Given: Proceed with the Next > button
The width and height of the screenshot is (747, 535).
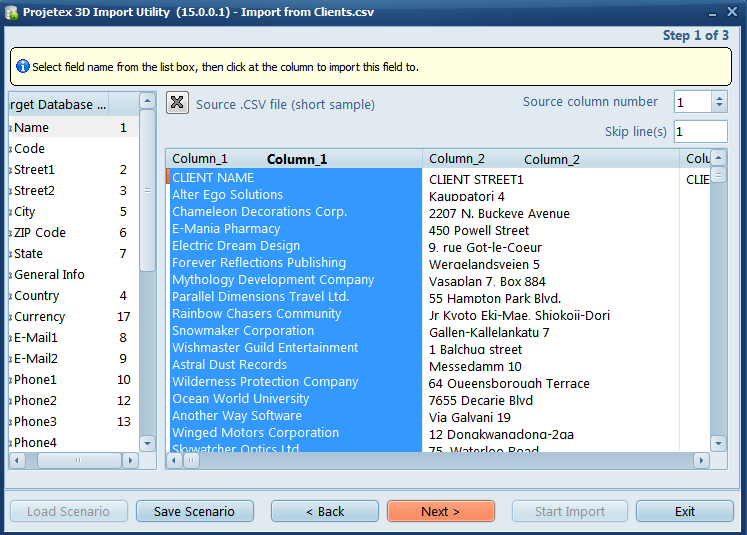Looking at the screenshot, I should click(441, 511).
